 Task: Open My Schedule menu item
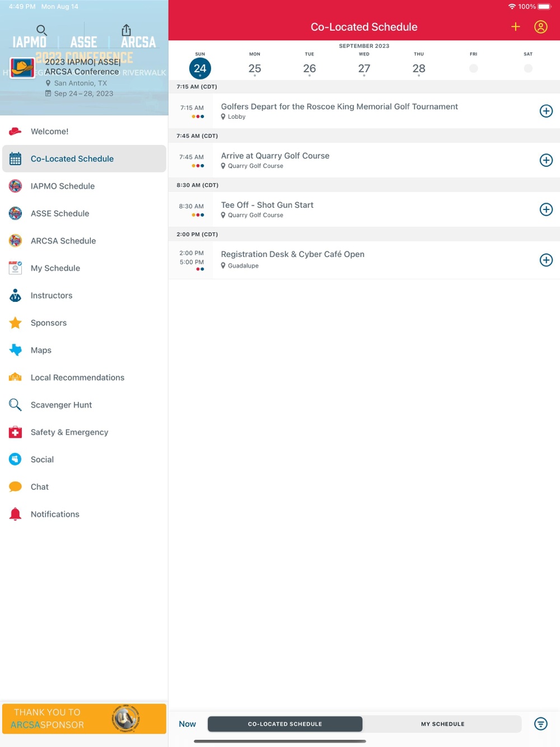click(x=84, y=268)
